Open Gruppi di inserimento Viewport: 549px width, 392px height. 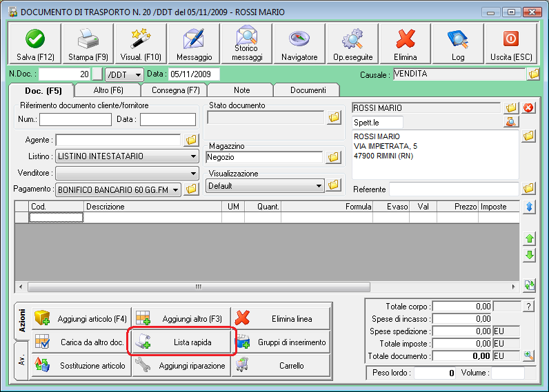point(281,342)
